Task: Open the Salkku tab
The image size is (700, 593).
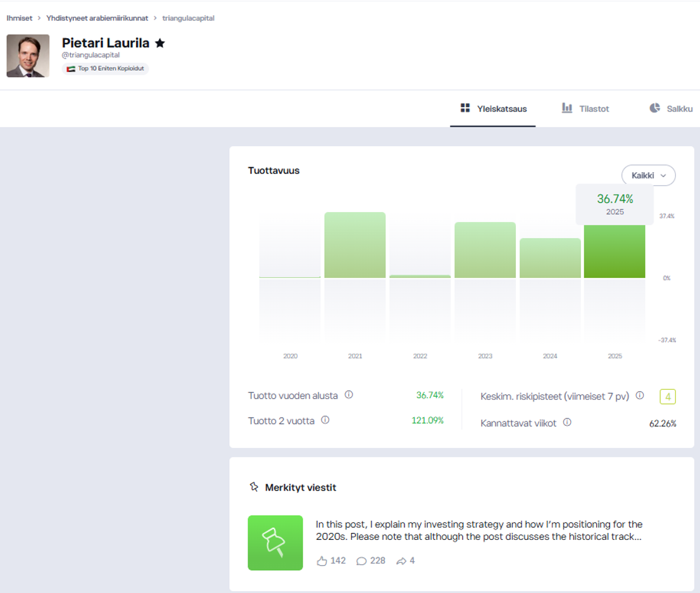Action: (x=671, y=109)
